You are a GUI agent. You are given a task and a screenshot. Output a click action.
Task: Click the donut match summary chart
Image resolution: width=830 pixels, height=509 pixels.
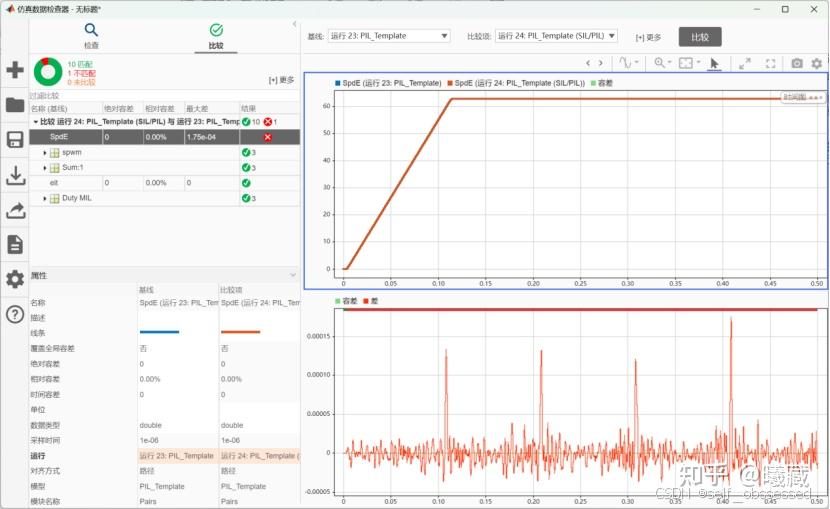48,72
